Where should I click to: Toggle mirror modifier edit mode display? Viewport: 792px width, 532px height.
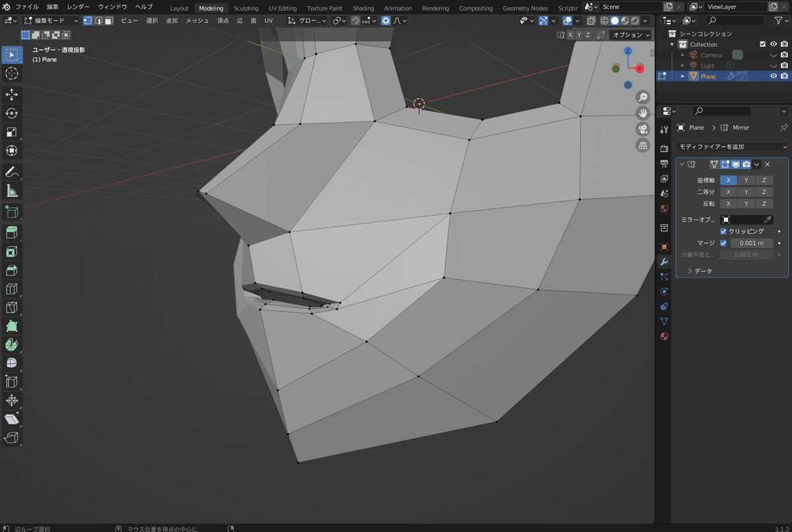[725, 164]
